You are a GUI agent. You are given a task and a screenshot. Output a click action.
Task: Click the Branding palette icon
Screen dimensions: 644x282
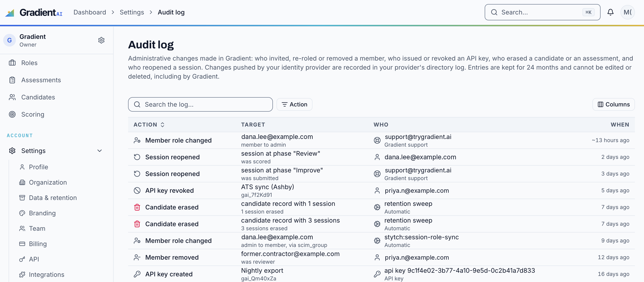[22, 213]
